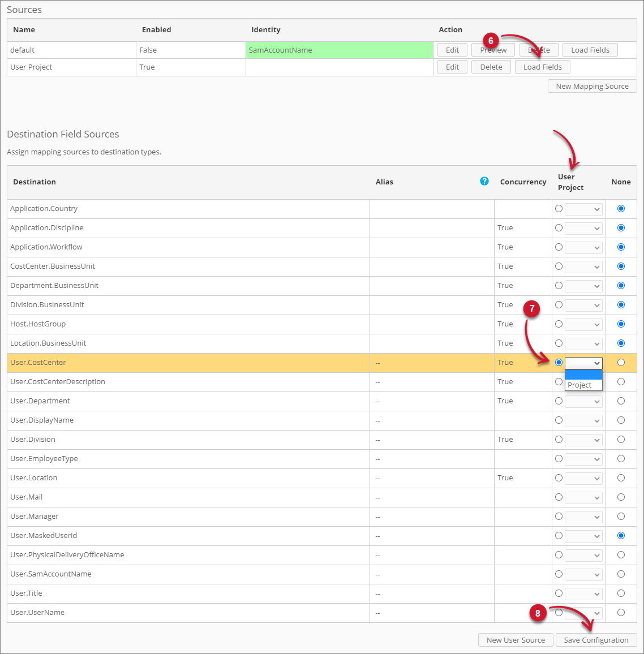This screenshot has width=644, height=654.
Task: Select the None radio for User.CostCenter
Action: coord(621,363)
